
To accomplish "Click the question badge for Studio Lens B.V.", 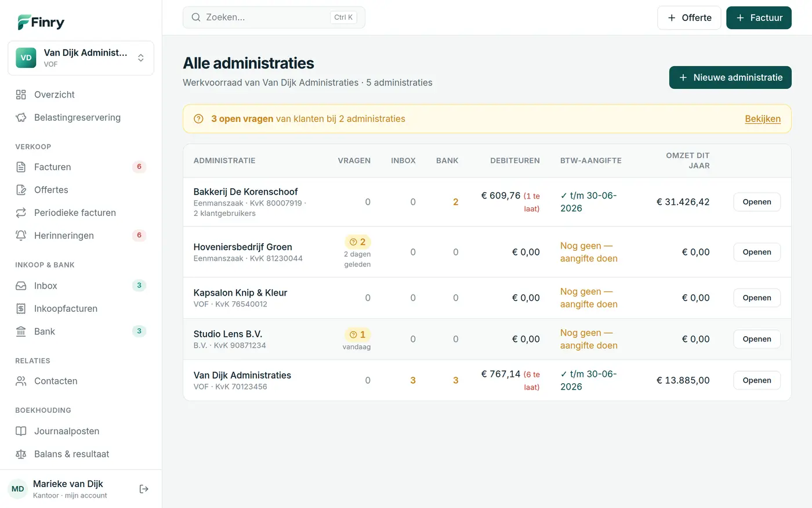I will [358, 334].
